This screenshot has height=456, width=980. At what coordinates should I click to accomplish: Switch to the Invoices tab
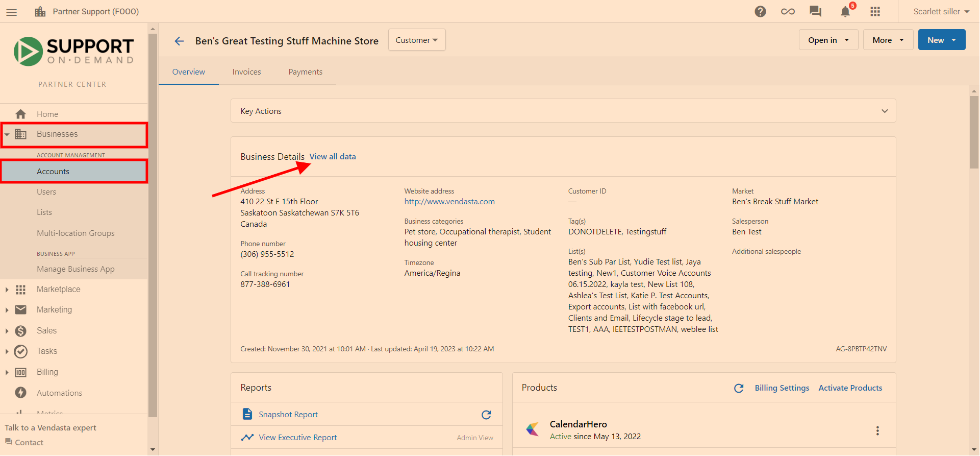(x=247, y=72)
